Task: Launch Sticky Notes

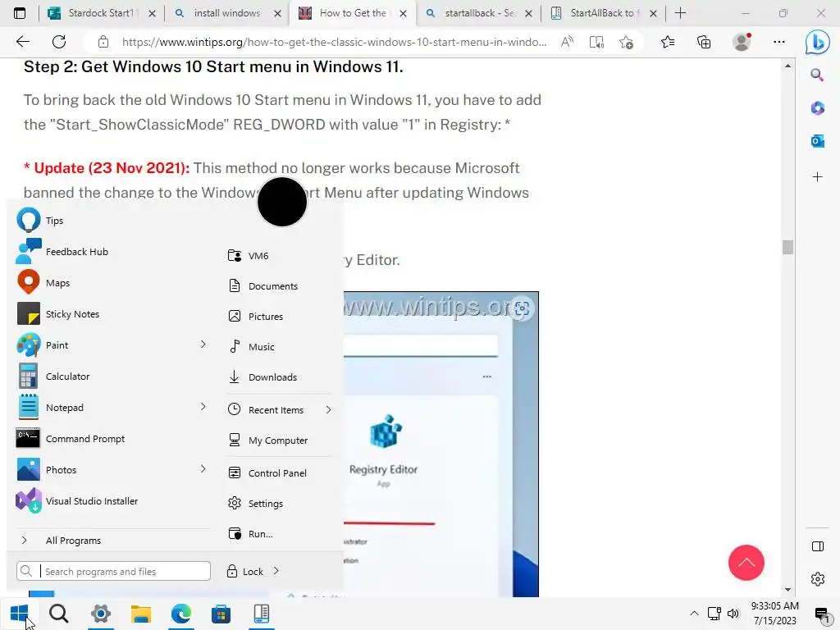Action: tap(111, 314)
